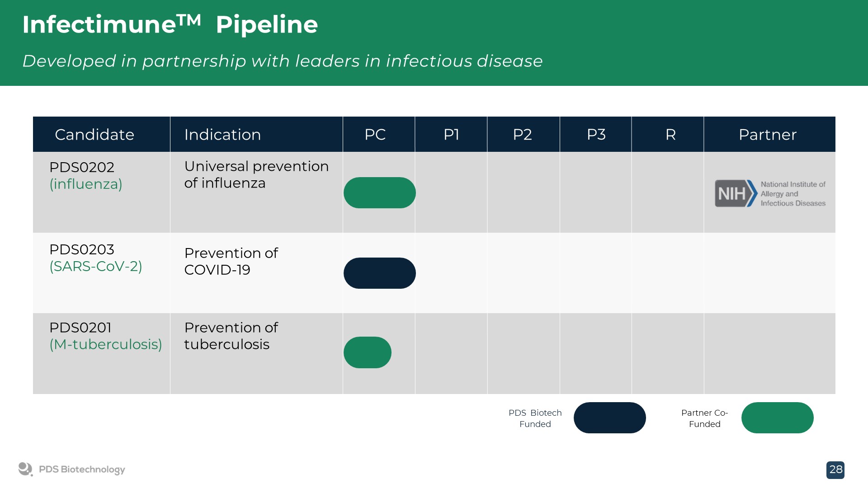Click the Partner column header

[767, 135]
